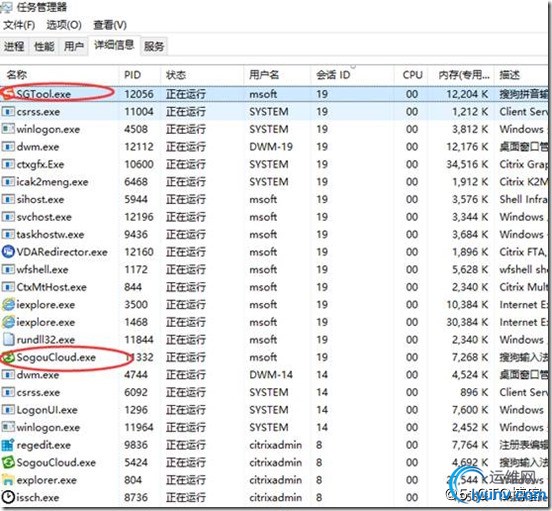Click the explorer.exe folder icon

tap(8, 480)
